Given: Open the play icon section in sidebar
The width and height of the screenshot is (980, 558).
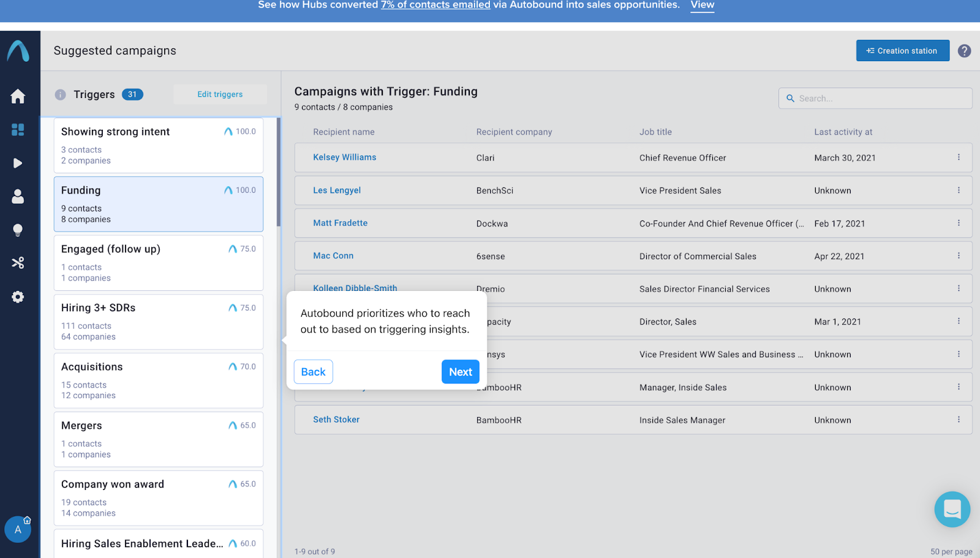Looking at the screenshot, I should point(18,163).
